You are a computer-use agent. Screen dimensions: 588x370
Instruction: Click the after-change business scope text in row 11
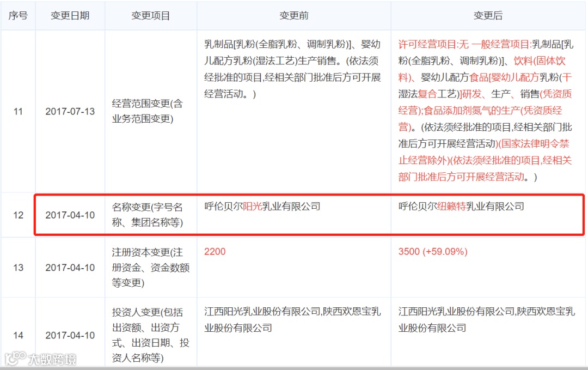click(486, 110)
